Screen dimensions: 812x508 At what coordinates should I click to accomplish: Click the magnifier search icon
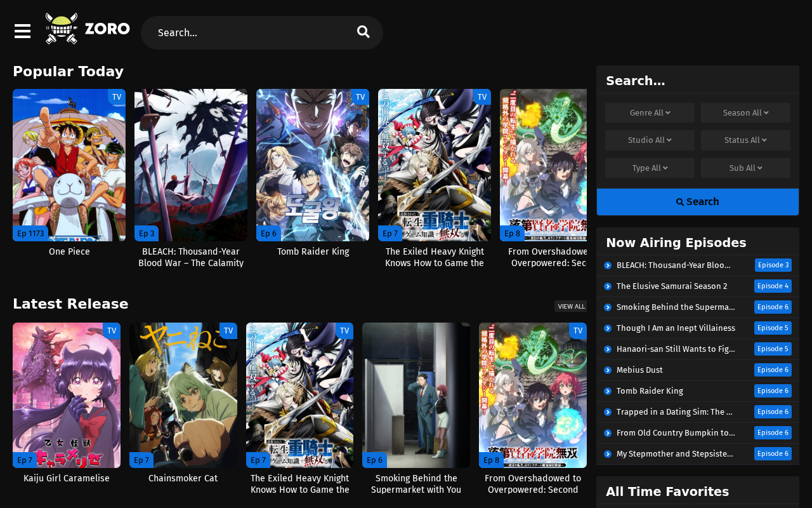363,32
